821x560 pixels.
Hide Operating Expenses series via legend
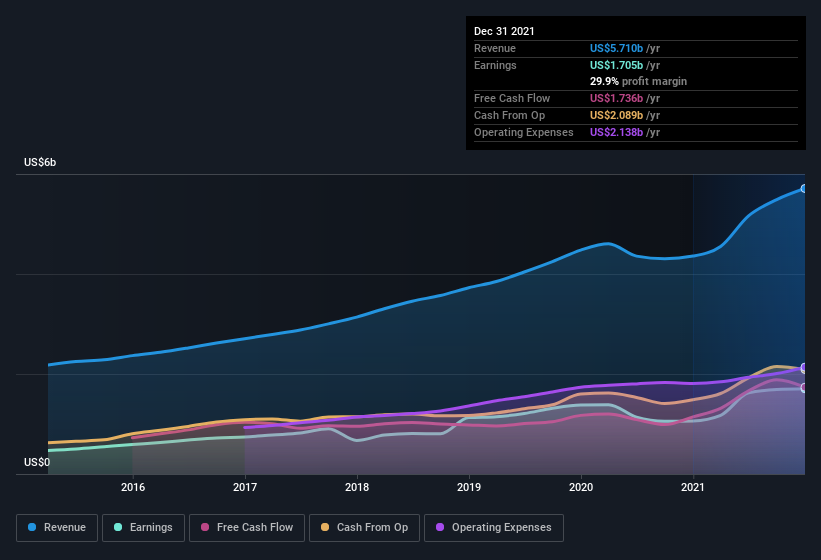point(493,527)
